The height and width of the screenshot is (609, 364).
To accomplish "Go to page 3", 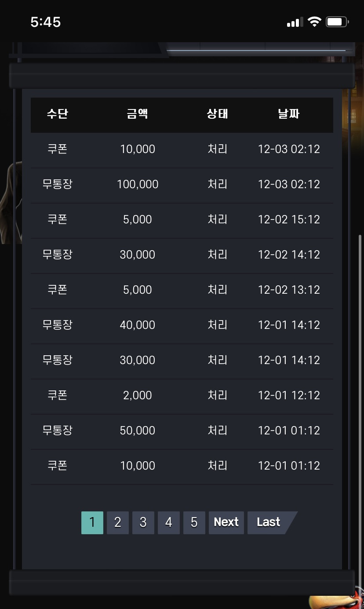I will coord(143,522).
